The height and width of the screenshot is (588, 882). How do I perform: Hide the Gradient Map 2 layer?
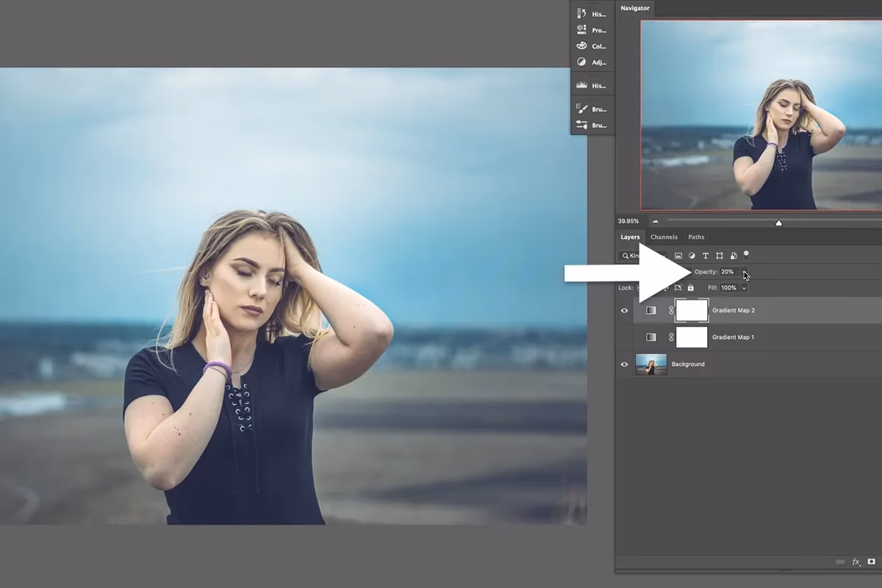(x=624, y=310)
